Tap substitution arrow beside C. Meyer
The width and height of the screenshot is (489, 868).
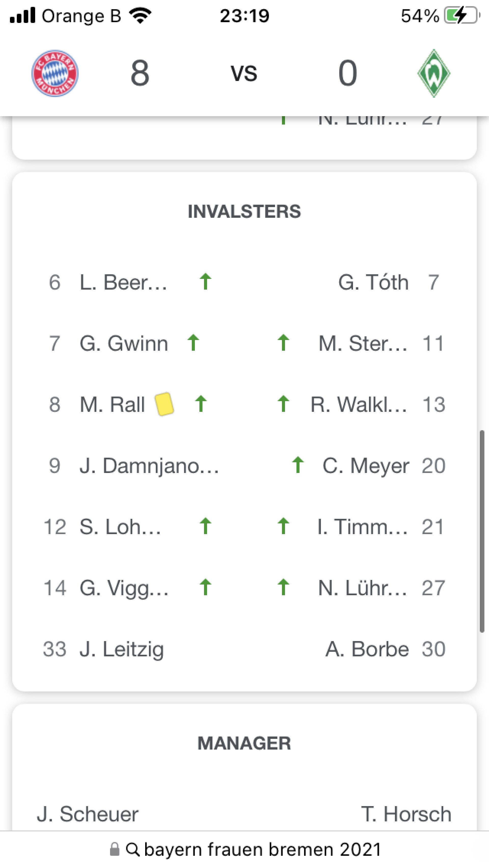298,465
